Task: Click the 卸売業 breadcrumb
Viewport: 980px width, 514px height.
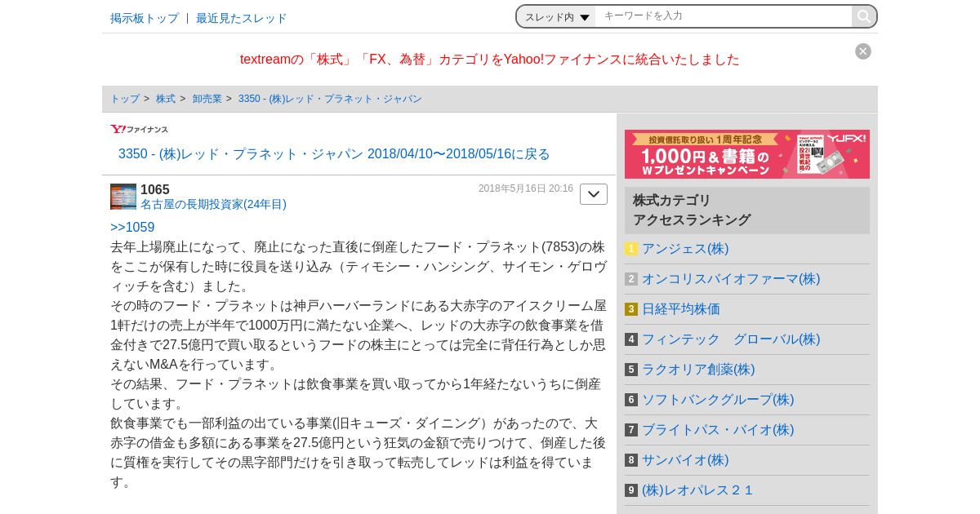Action: tap(207, 99)
